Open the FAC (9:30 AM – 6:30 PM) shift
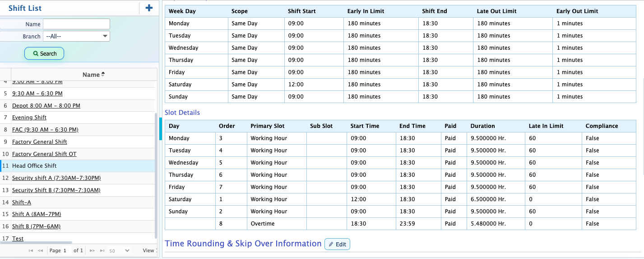This screenshot has height=259, width=644. 45,130
